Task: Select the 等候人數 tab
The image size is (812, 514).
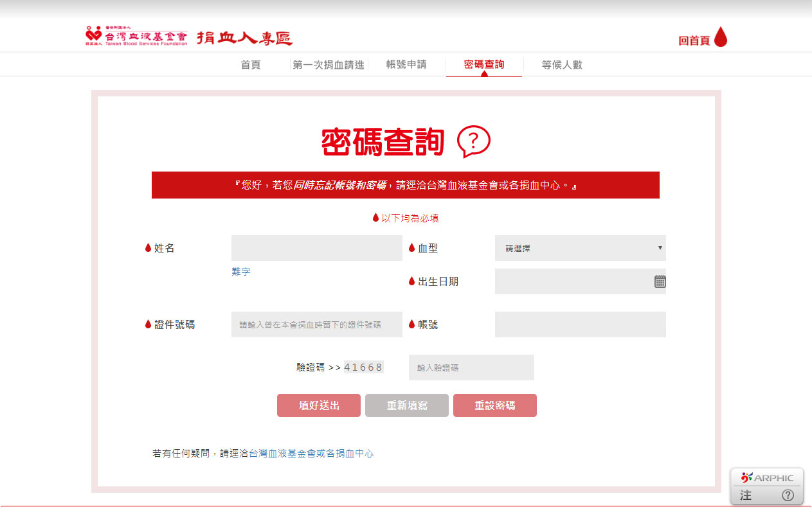Action: tap(562, 65)
